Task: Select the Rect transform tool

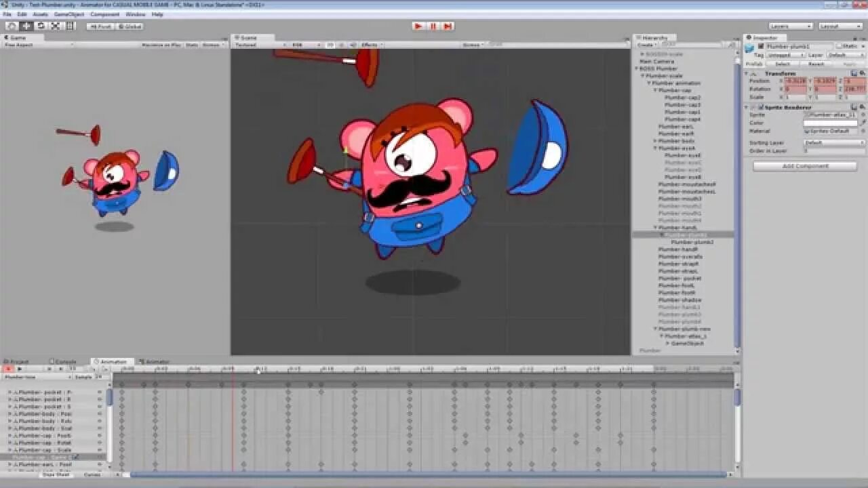Action: [69, 26]
